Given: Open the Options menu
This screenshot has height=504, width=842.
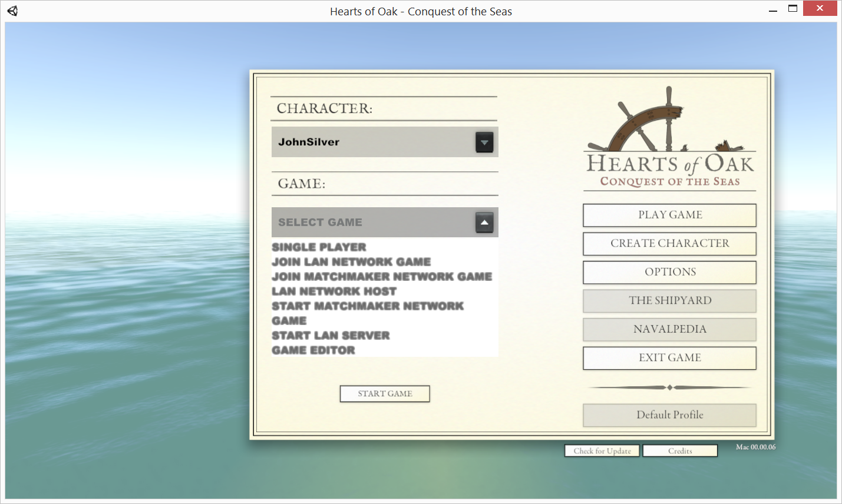Looking at the screenshot, I should coord(669,273).
